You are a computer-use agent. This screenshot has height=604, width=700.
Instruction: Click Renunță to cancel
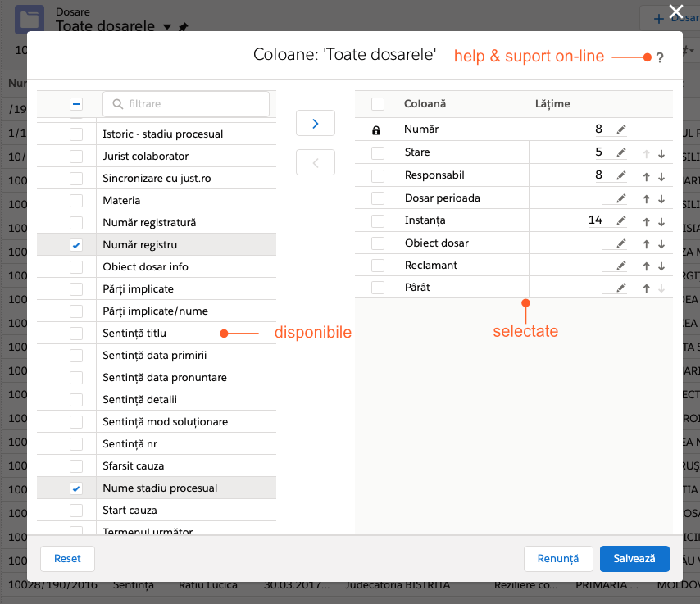(x=558, y=558)
